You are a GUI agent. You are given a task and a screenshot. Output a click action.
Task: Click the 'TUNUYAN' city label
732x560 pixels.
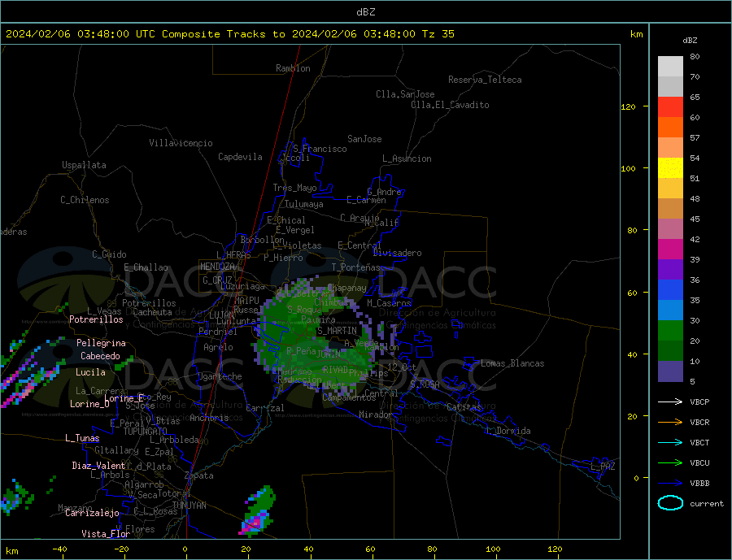(x=189, y=506)
